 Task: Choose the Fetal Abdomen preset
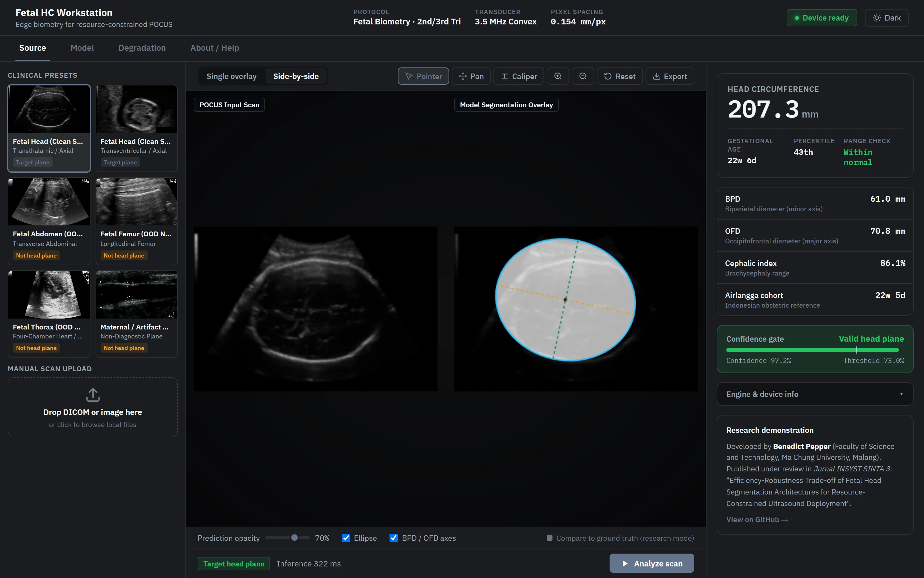click(49, 221)
